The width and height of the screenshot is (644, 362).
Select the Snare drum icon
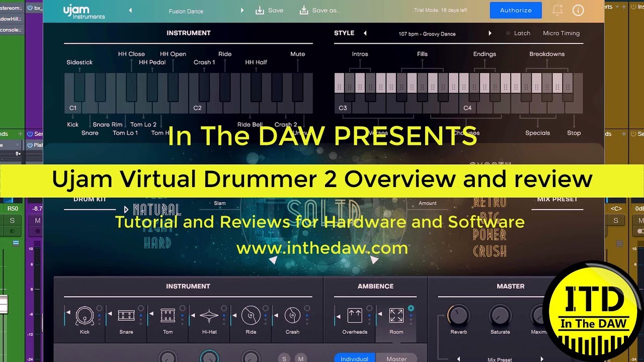[126, 316]
